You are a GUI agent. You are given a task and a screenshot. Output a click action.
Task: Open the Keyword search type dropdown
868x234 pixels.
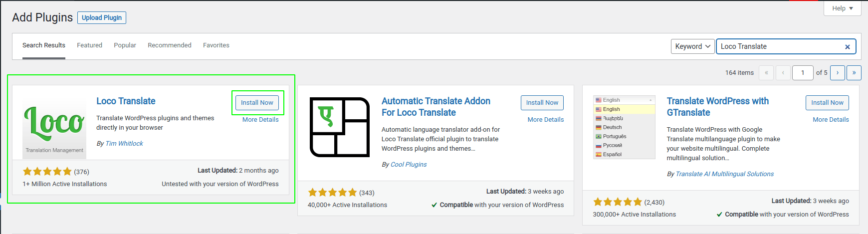pyautogui.click(x=692, y=46)
